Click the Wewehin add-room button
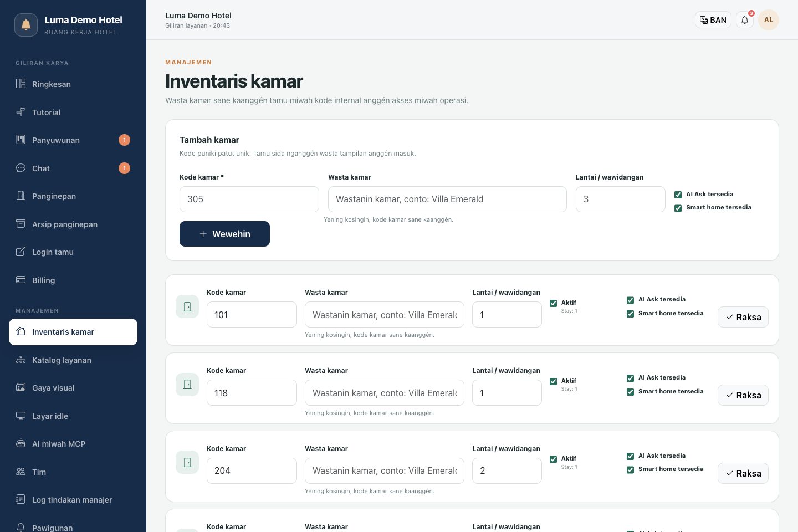Image resolution: width=798 pixels, height=532 pixels. (x=224, y=234)
